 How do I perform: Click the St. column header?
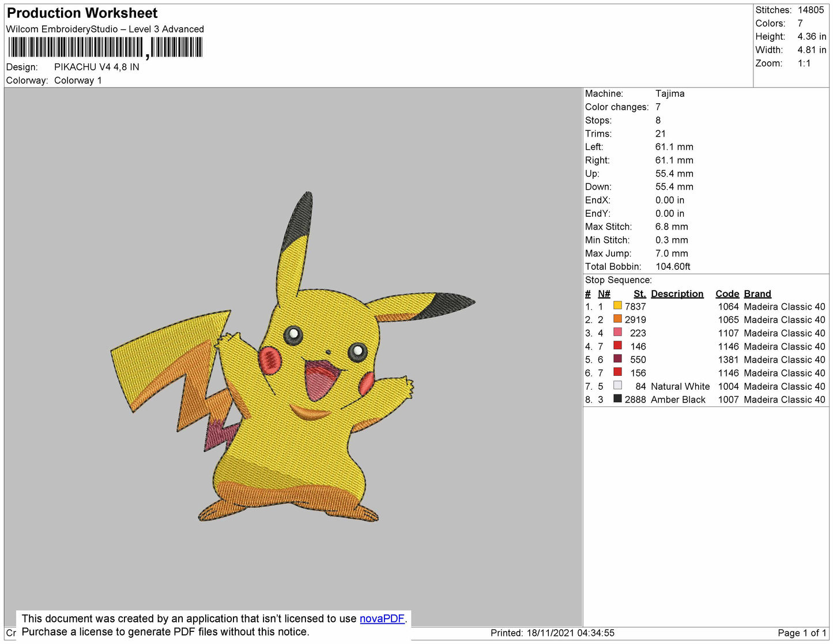click(639, 293)
